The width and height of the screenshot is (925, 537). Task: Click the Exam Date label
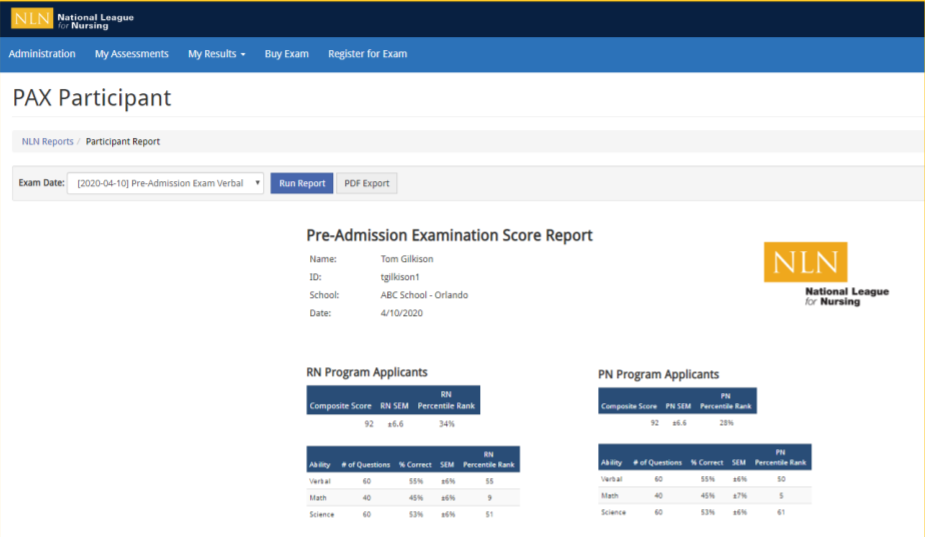[x=41, y=183]
